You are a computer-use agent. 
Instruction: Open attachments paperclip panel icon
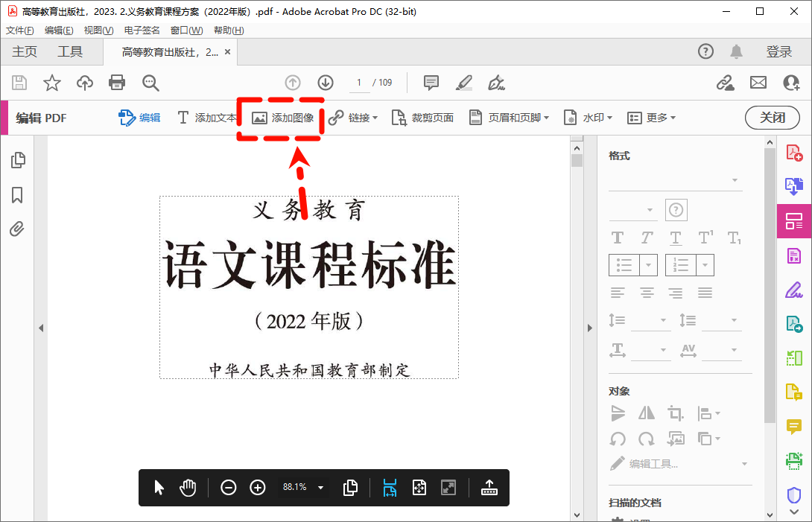point(17,229)
